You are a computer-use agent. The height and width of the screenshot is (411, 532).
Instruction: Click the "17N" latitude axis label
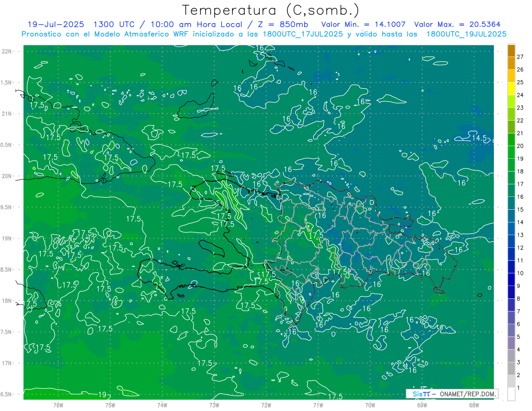(7, 363)
